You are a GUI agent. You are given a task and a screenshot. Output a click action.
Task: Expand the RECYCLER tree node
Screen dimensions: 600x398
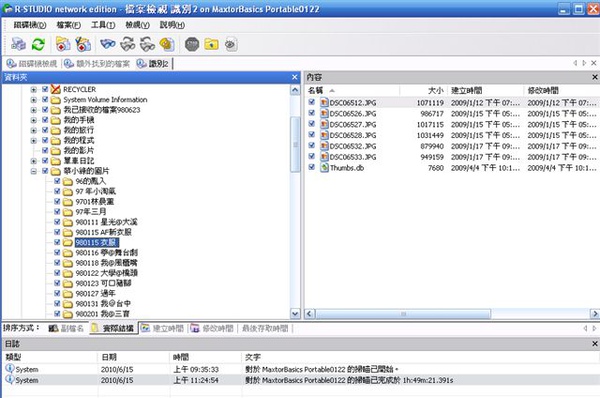[x=34, y=90]
